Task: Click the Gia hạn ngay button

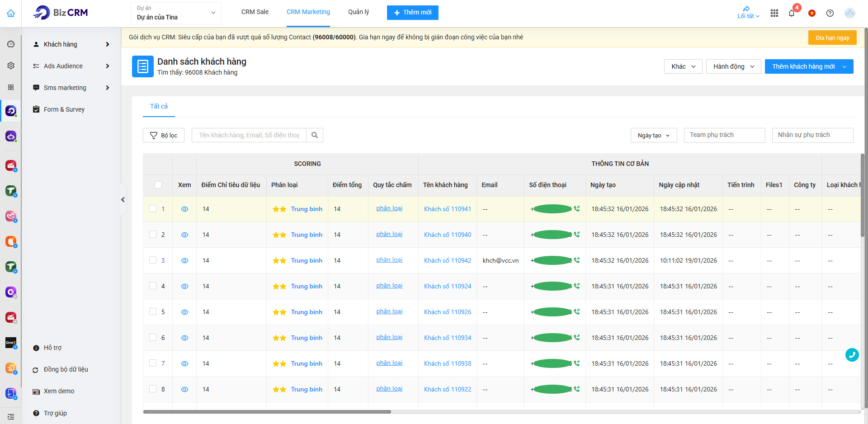Action: [832, 38]
